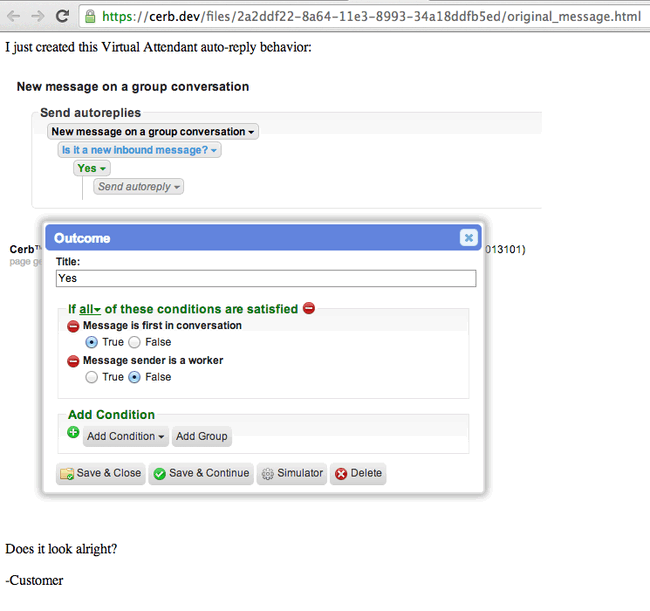Remove the 'Message is first in conversation' condition
Screen dimensions: 650x611
coord(73,326)
